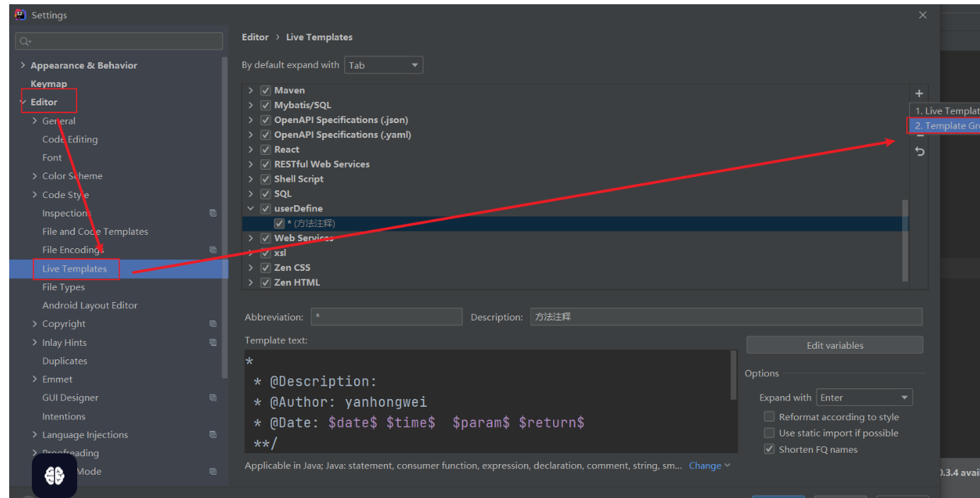This screenshot has width=980, height=498.
Task: Uncheck the Maven template group checkbox
Action: pos(266,91)
